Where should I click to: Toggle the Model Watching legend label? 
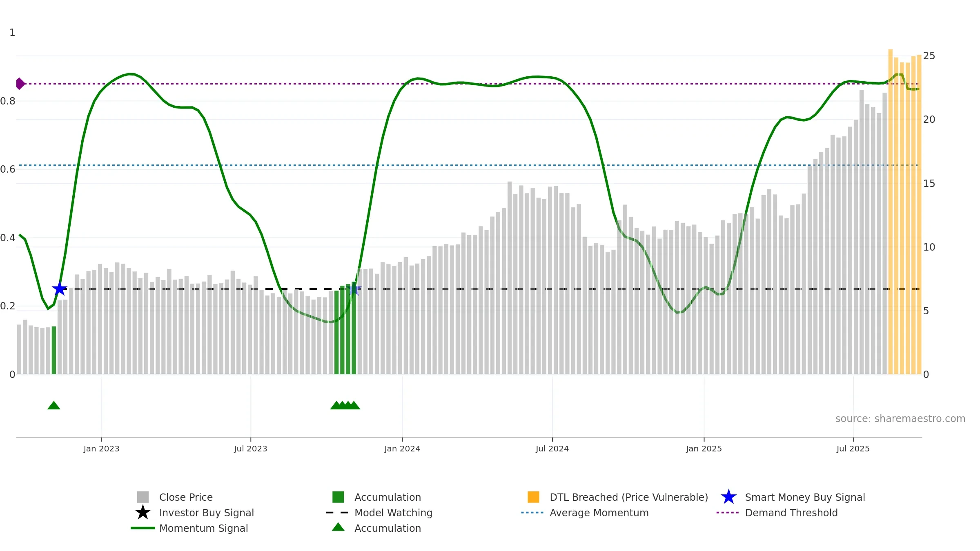point(393,513)
